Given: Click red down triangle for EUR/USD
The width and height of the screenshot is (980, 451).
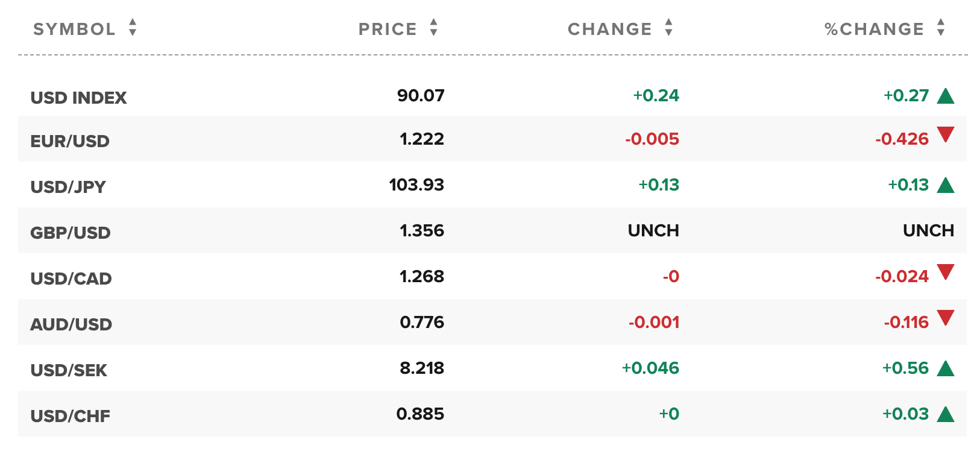Looking at the screenshot, I should (x=946, y=134).
